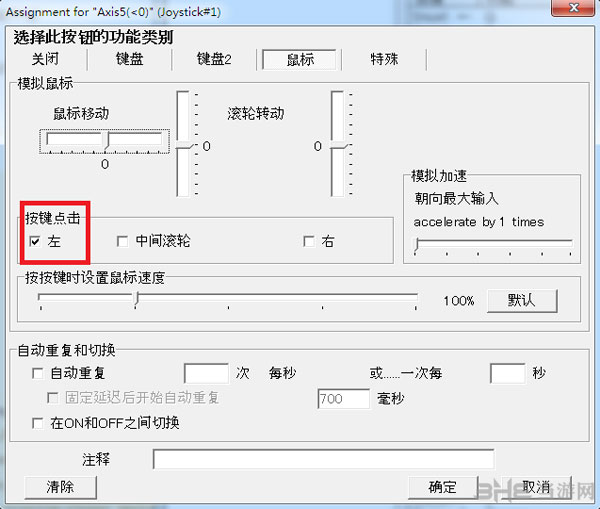
Task: Click the 次 每秒 repeat count field
Action: [207, 373]
